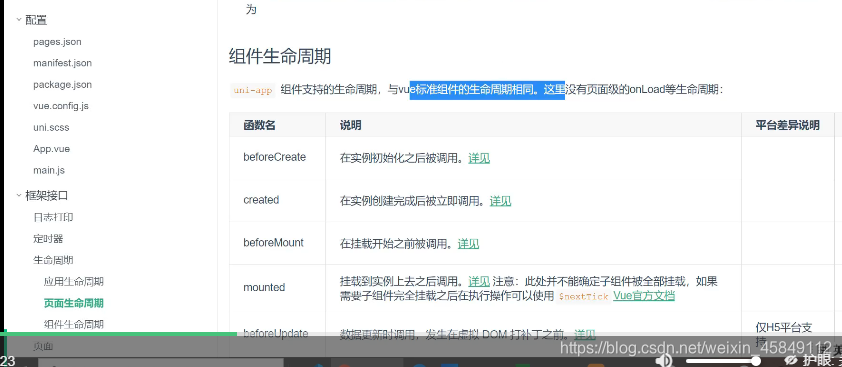Viewport: 842px width, 367px height.
Task: Open the Vue官方文档 link
Action: pyautogui.click(x=644, y=296)
